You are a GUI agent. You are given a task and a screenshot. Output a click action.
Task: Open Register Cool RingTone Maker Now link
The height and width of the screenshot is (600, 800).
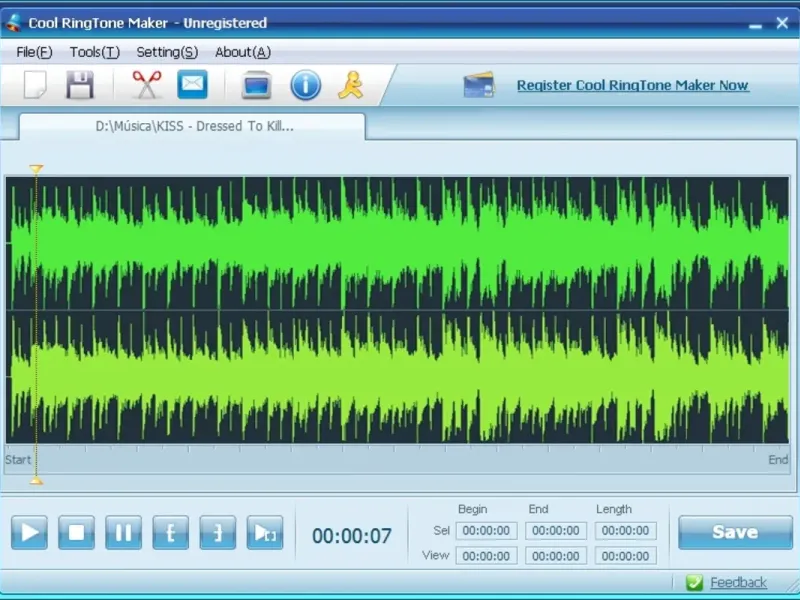633,85
